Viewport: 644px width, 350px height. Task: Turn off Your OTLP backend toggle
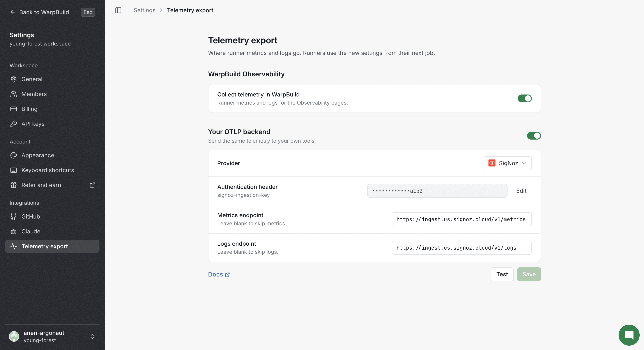coord(534,136)
